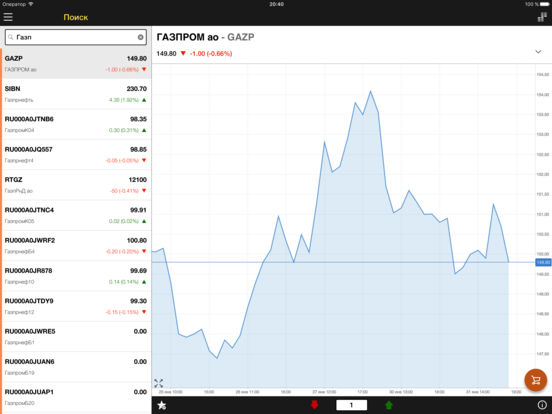Add GAZP to favorites with star icon
Viewport: 552px width, 414px height.
(162, 405)
